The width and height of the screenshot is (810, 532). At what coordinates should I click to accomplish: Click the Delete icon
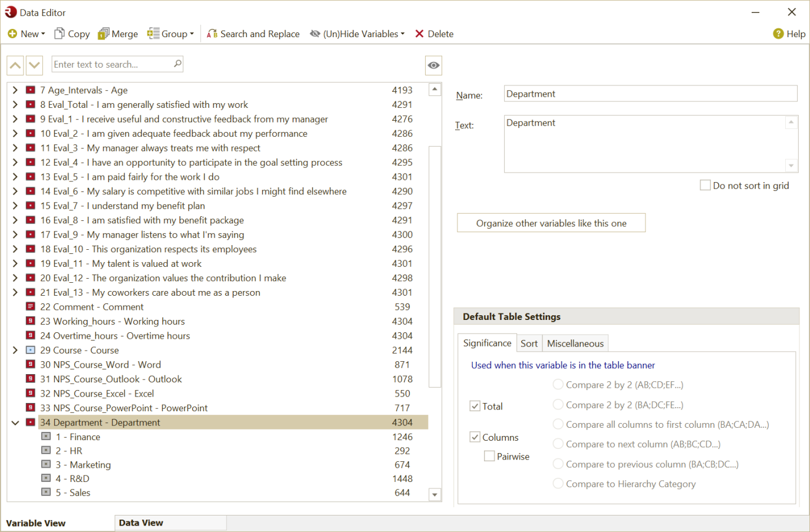click(420, 34)
